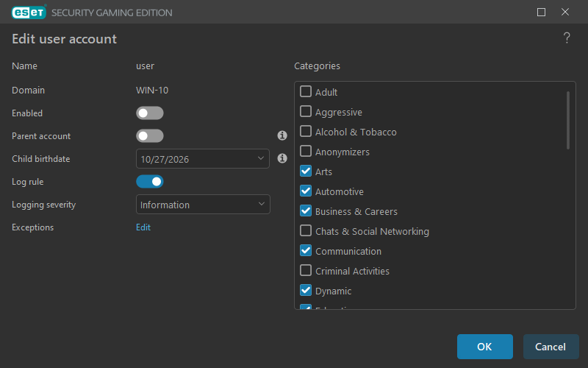Viewport: 588px width, 368px height.
Task: Click the Child birthdate info icon
Action: [x=282, y=158]
